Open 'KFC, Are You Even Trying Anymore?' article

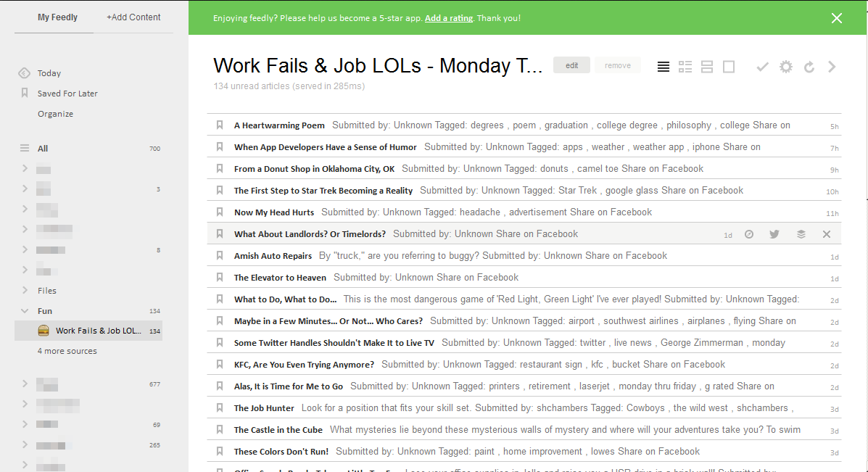304,365
